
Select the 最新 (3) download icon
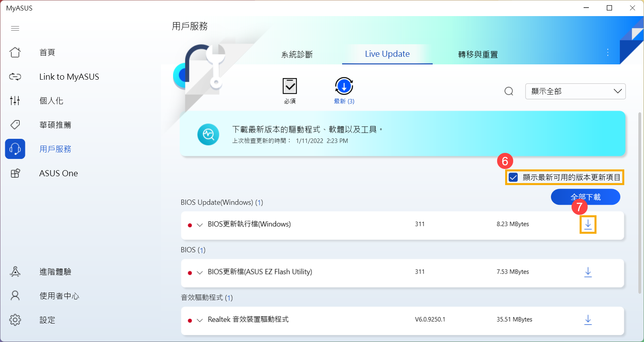click(344, 86)
